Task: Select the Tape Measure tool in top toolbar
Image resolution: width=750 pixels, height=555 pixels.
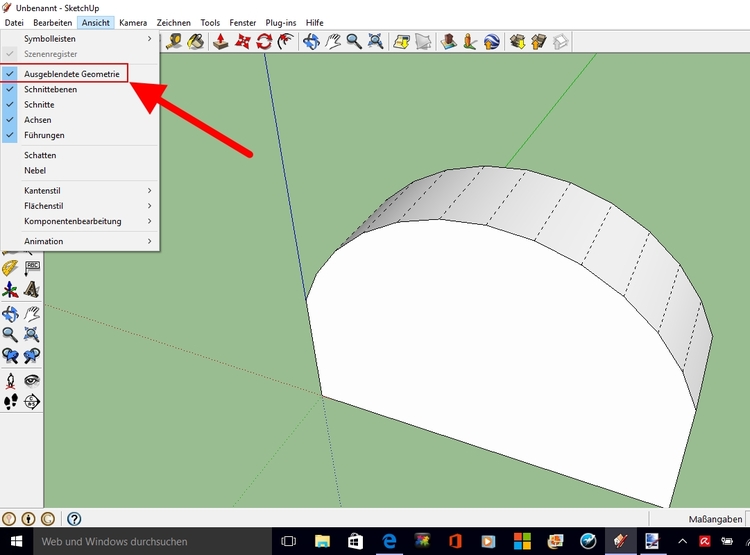Action: point(174,41)
